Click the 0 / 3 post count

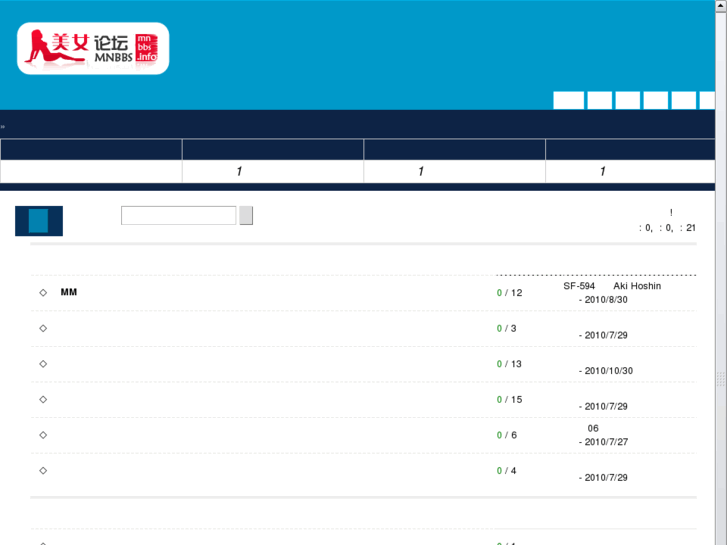[x=506, y=328]
